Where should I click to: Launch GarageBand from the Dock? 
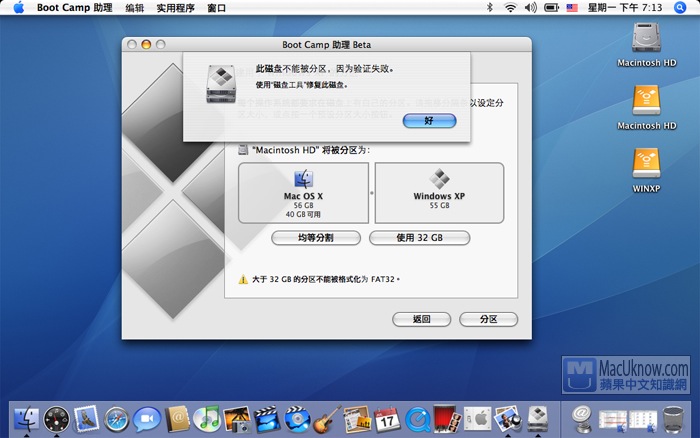327,419
